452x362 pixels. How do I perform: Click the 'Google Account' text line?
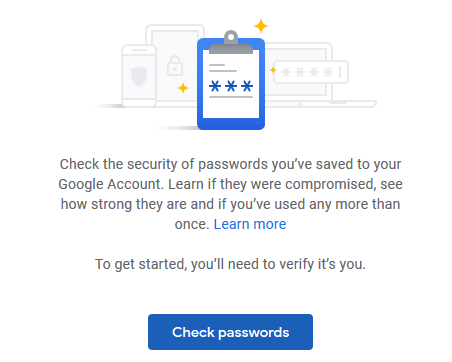click(230, 184)
